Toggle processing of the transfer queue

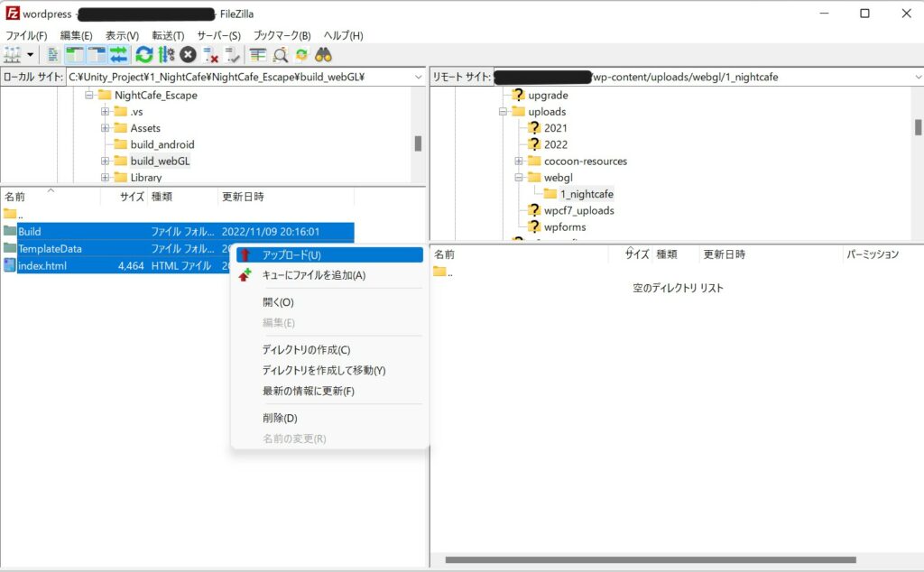pos(167,55)
